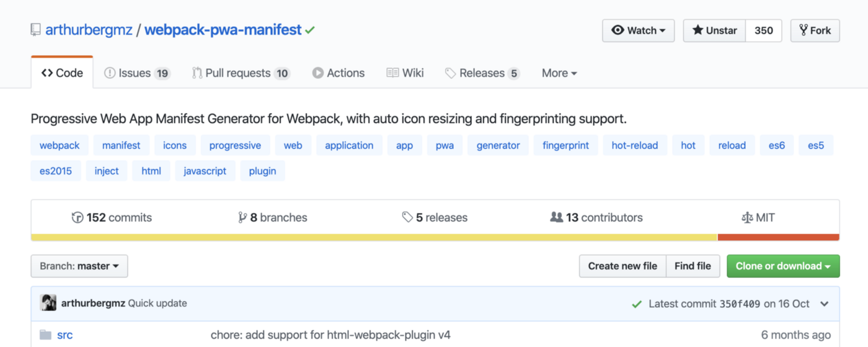Image resolution: width=868 pixels, height=347 pixels.
Task: Open the Branch: master dropdown
Action: tap(79, 266)
